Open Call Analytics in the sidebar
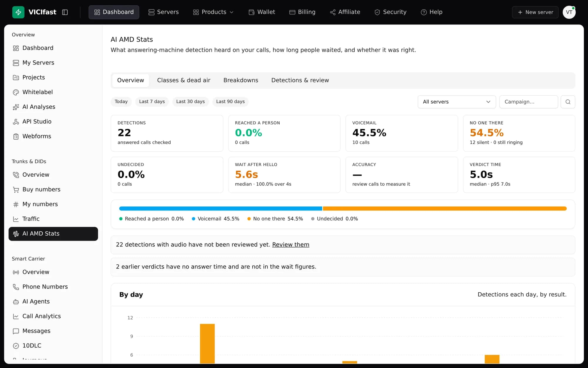This screenshot has height=368, width=588. pos(53,316)
